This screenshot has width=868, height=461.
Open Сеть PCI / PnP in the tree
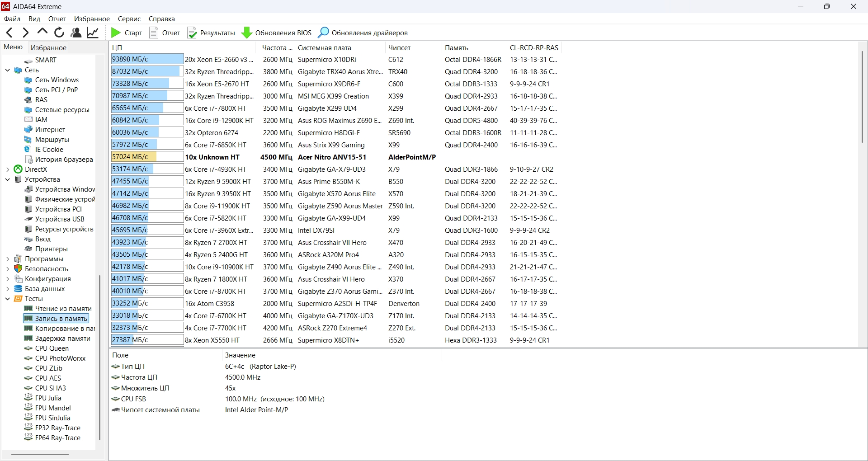tap(51, 90)
